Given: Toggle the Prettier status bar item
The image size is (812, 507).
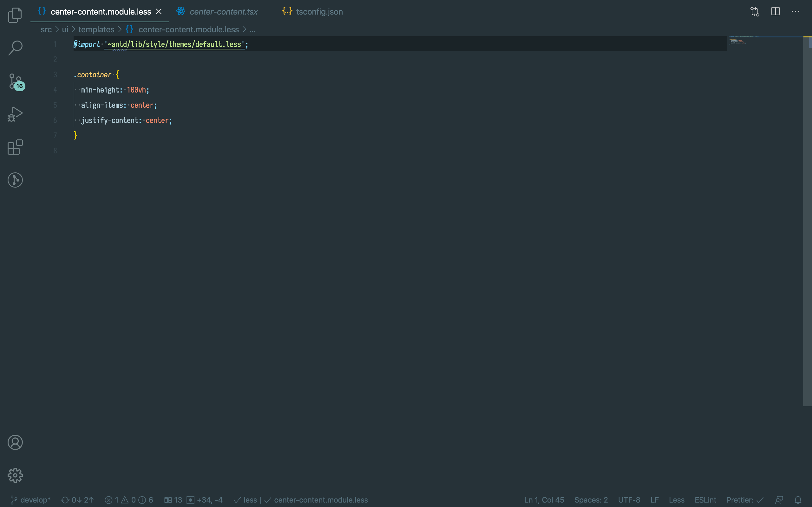Looking at the screenshot, I should coord(744,500).
